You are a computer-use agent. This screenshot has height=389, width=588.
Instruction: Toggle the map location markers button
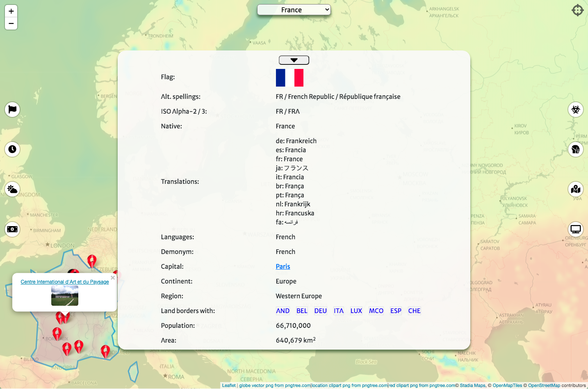[576, 189]
